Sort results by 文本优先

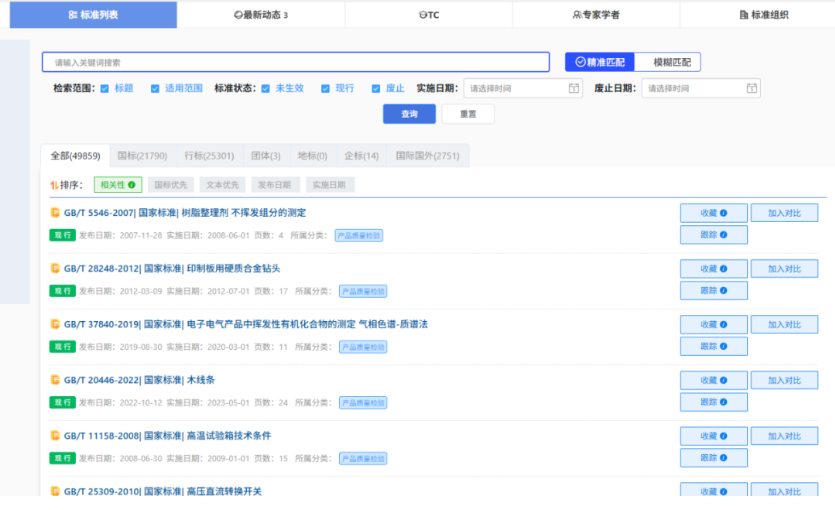(223, 185)
